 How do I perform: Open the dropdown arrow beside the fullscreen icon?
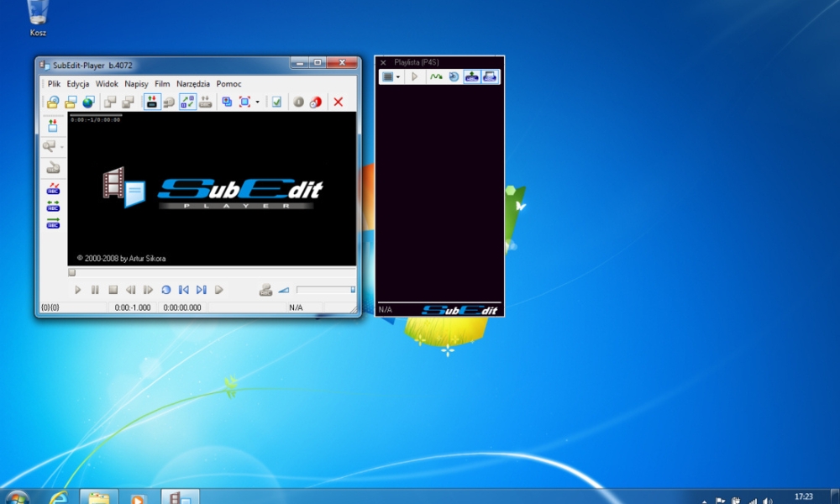coord(258,102)
